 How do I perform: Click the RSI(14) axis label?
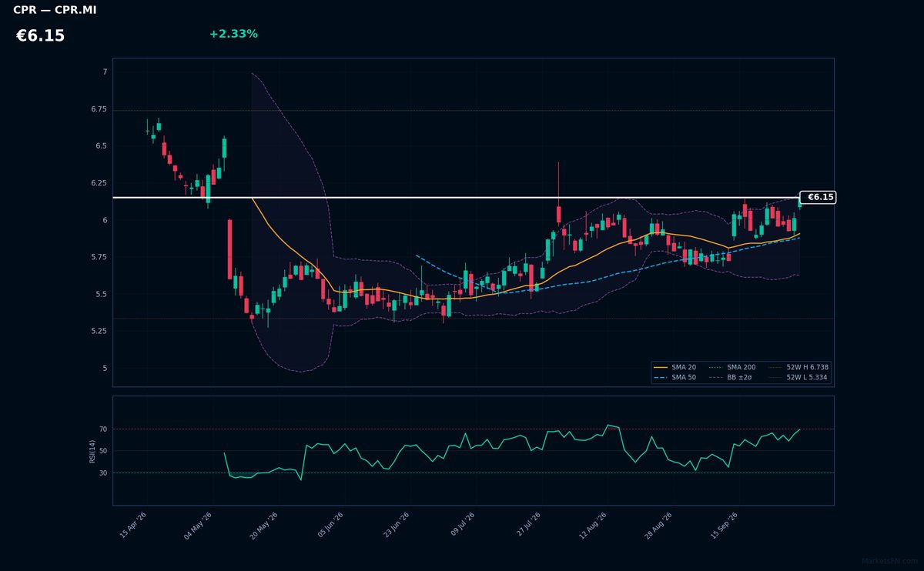(92, 451)
